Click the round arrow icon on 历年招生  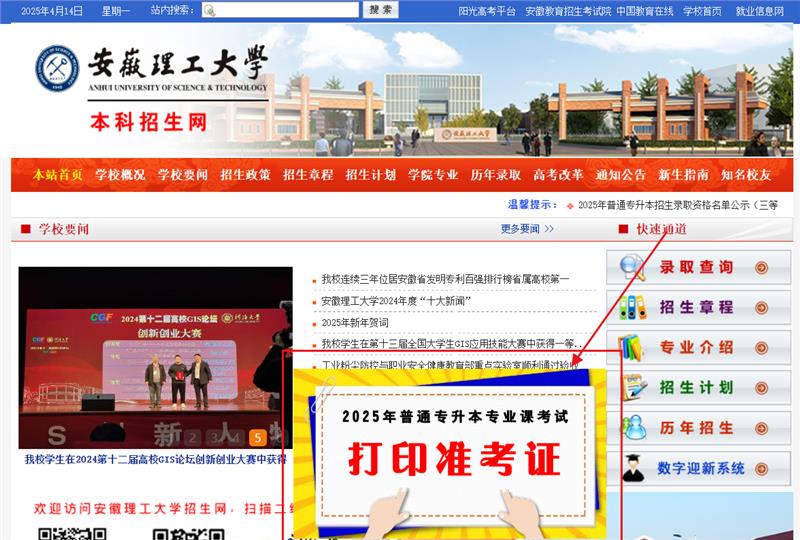point(761,428)
